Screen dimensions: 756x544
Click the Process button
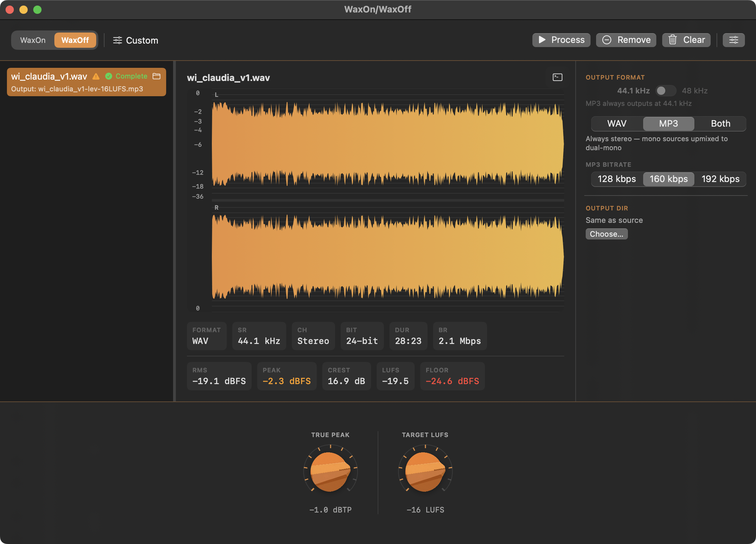[561, 40]
